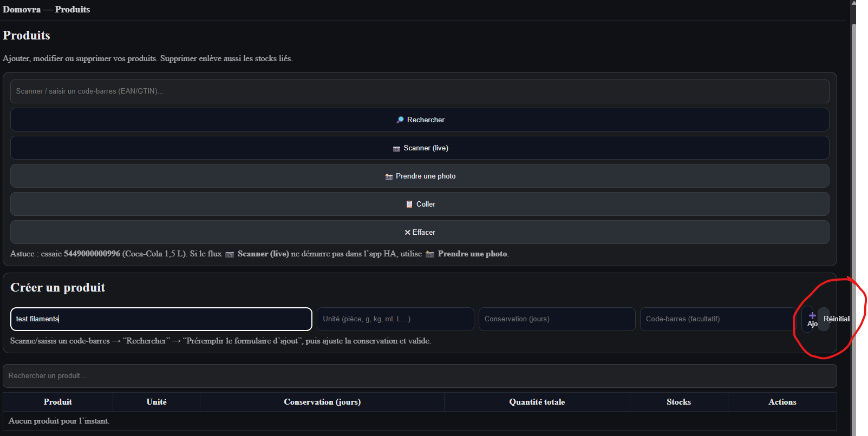The width and height of the screenshot is (868, 436).
Task: Focus the barcode EAN/GTIN input field
Action: [x=419, y=91]
